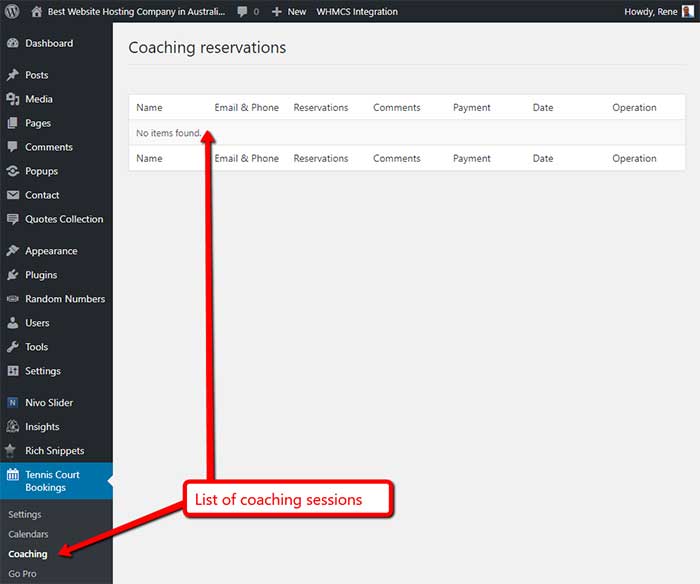Click the top Name column header

[149, 108]
